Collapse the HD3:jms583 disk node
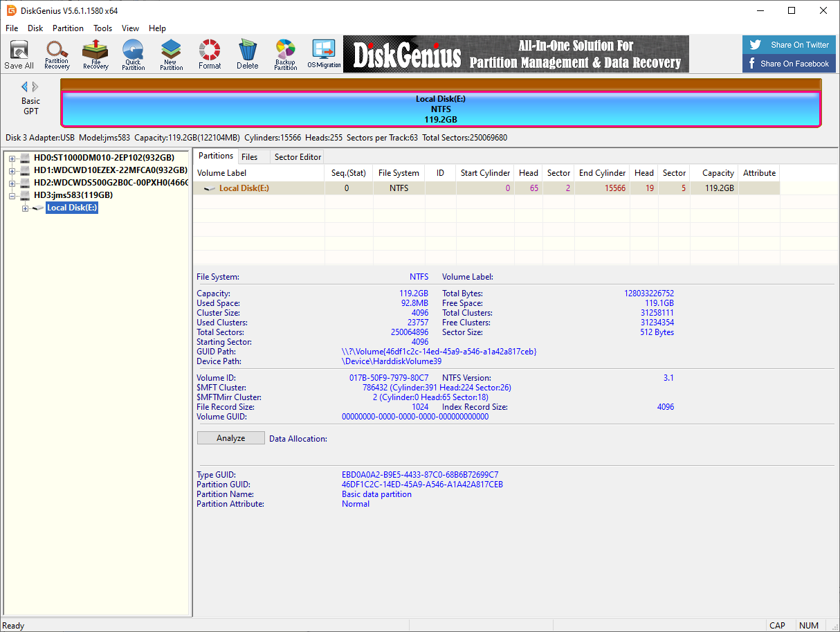Viewport: 840px width, 632px height. [12, 196]
